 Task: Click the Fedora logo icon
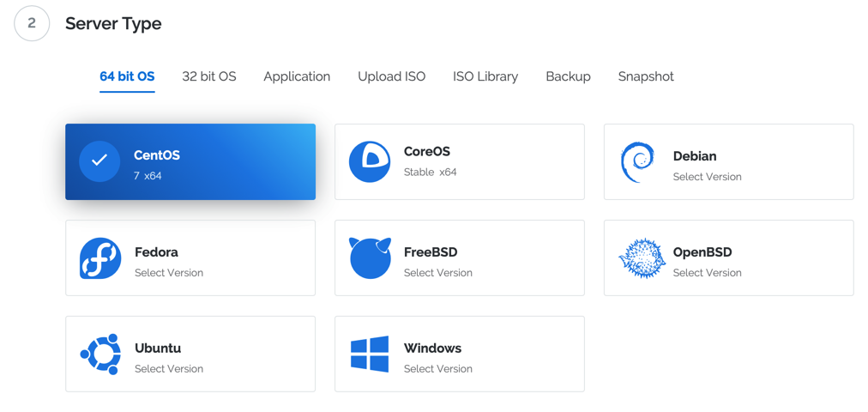pos(100,258)
